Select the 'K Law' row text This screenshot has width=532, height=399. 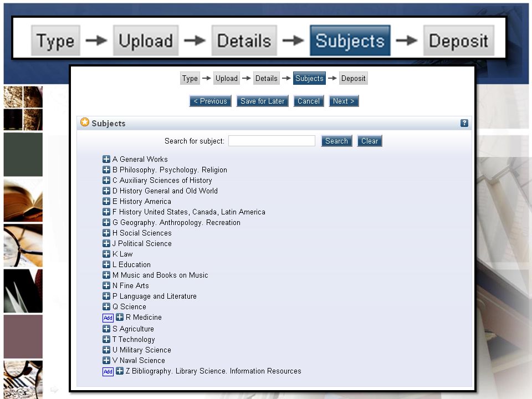coord(122,254)
